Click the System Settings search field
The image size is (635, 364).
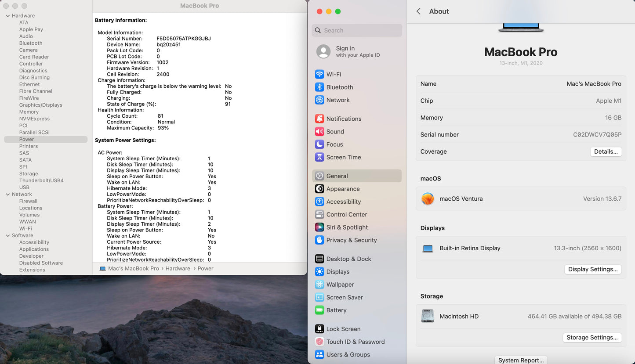[357, 30]
